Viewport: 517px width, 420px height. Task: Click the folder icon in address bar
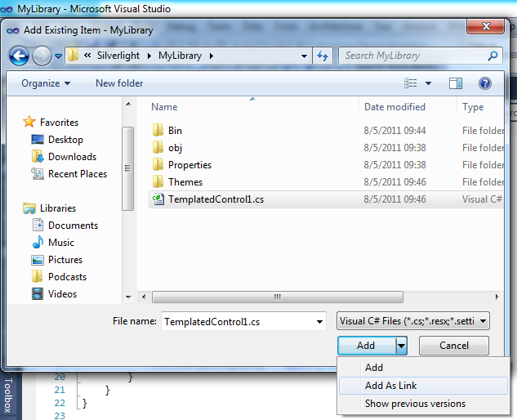pyautogui.click(x=73, y=56)
